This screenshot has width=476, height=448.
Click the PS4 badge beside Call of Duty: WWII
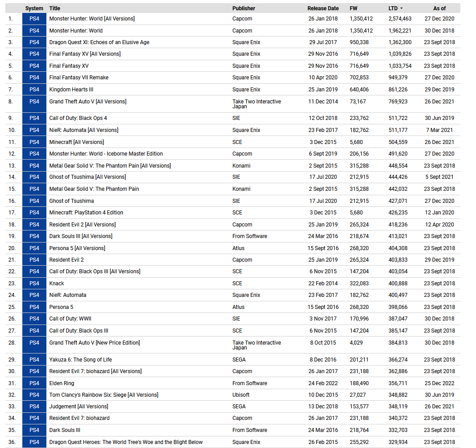tap(34, 318)
